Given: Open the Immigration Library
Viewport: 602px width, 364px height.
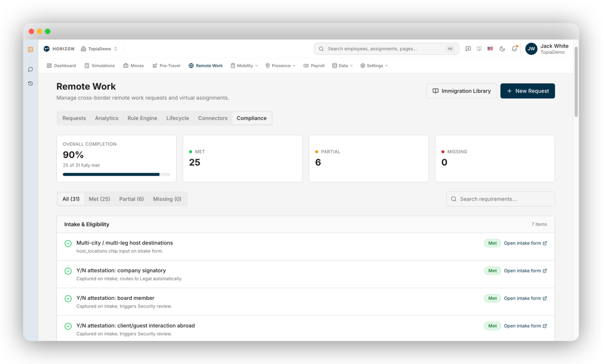Looking at the screenshot, I should pos(462,91).
